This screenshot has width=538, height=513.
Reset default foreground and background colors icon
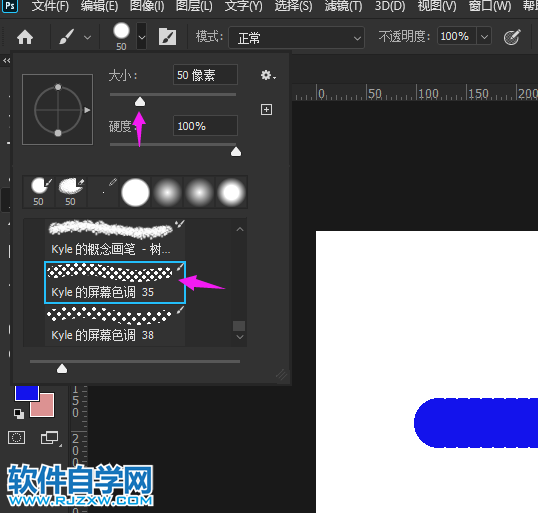coord(19,414)
